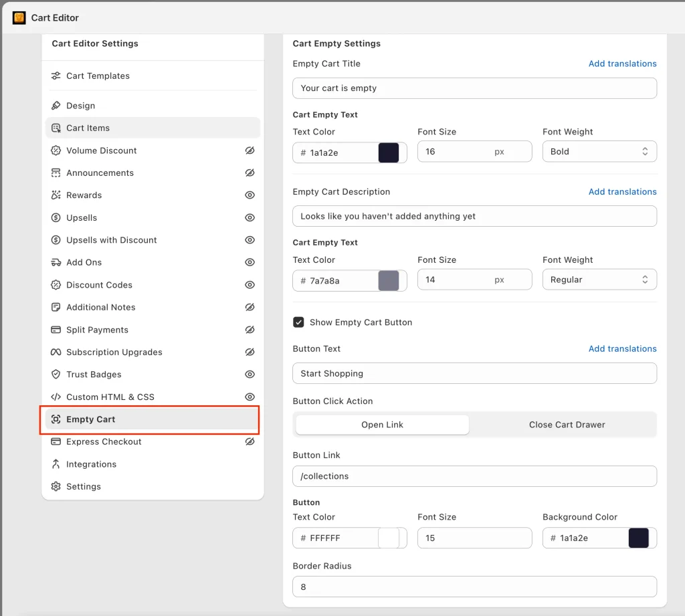Click the Empty Cart Description input field

coord(474,216)
